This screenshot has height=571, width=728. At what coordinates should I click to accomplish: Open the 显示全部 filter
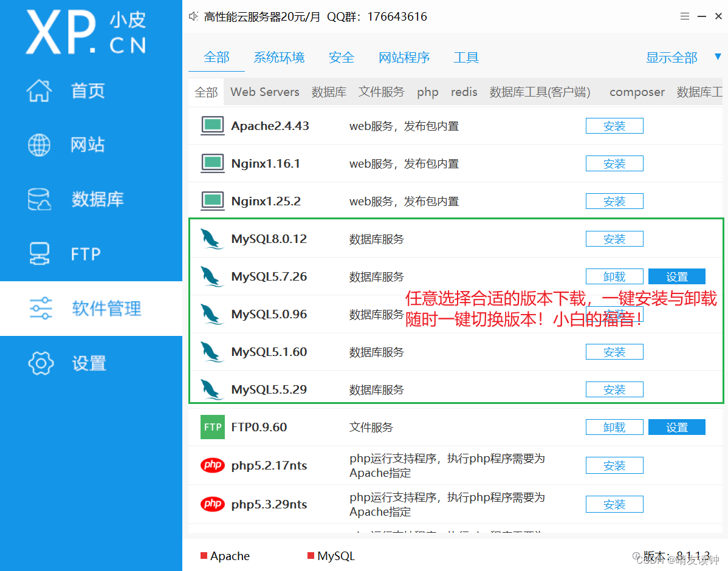click(671, 58)
